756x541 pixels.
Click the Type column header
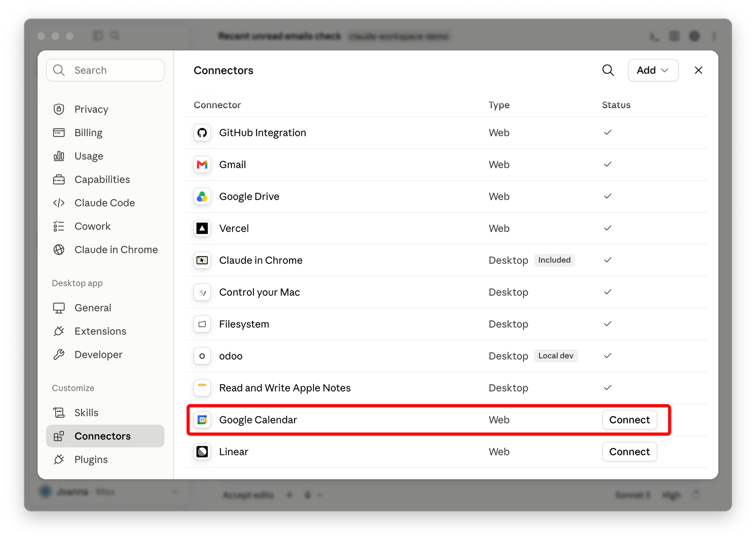click(499, 105)
